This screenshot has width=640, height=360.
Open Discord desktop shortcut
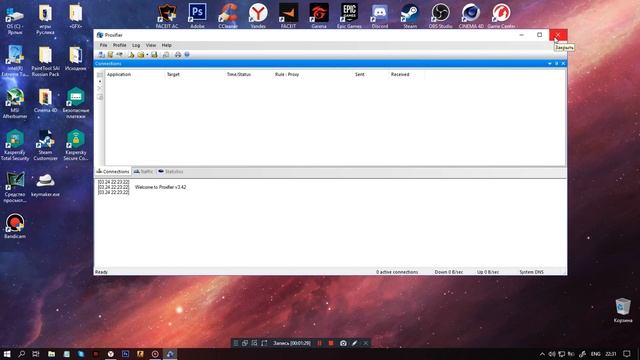point(380,16)
